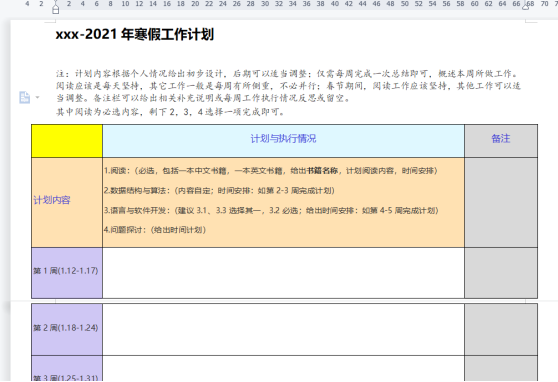The width and height of the screenshot is (558, 382).
Task: Click the 计划内容 row label cell
Action: (x=67, y=203)
